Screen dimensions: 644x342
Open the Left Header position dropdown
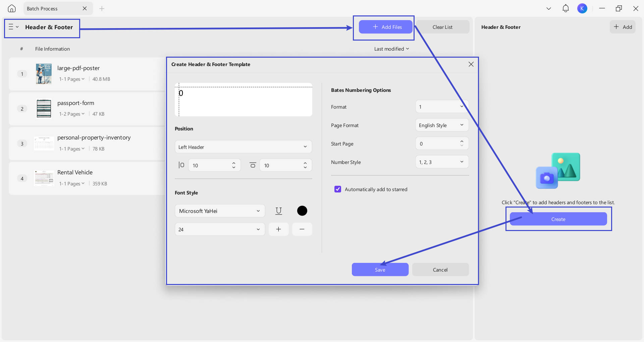pos(244,147)
